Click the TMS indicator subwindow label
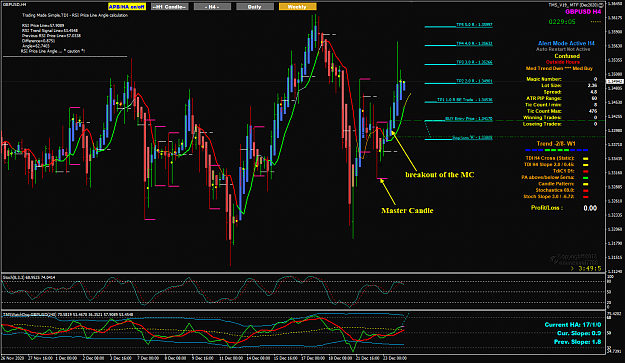Viewport: 625px width, 363px height. click(x=68, y=314)
